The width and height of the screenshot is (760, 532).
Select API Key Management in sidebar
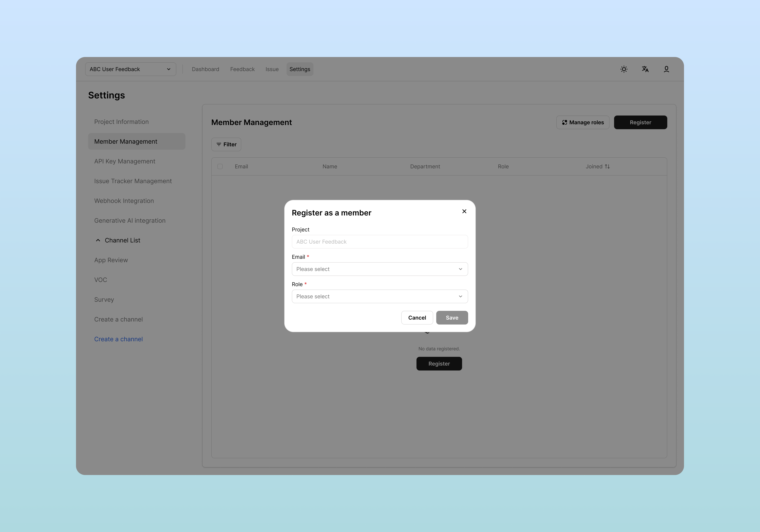(125, 161)
